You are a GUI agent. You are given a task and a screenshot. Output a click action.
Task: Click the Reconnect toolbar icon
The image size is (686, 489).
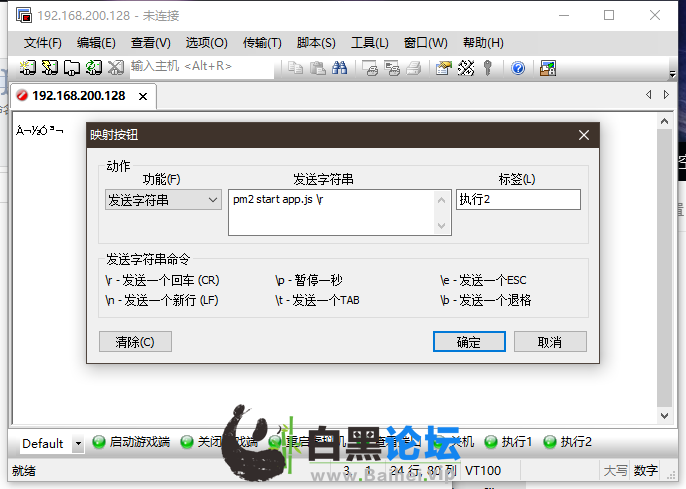(x=94, y=68)
